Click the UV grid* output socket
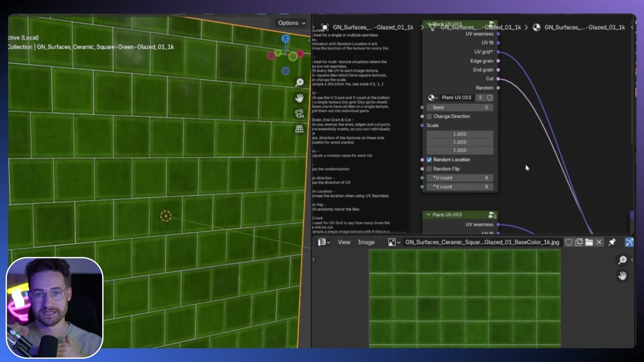Viewport: 644px width, 362px height. point(498,52)
